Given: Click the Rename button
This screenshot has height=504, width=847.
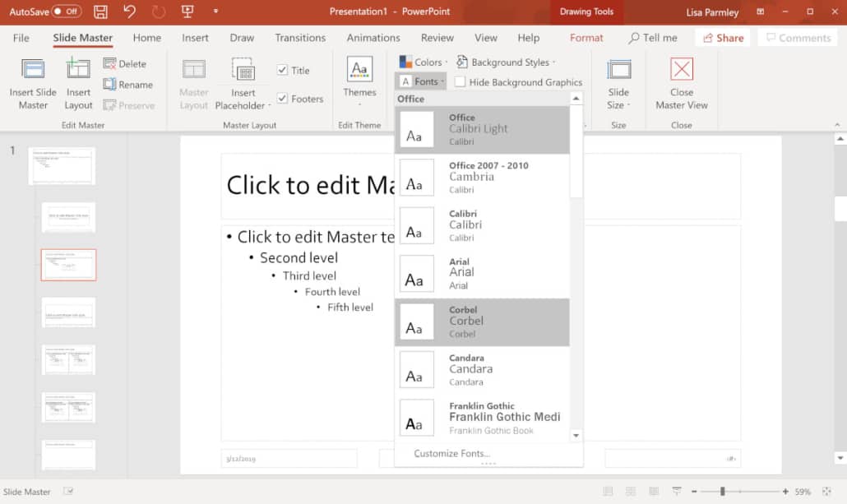Looking at the screenshot, I should point(130,84).
